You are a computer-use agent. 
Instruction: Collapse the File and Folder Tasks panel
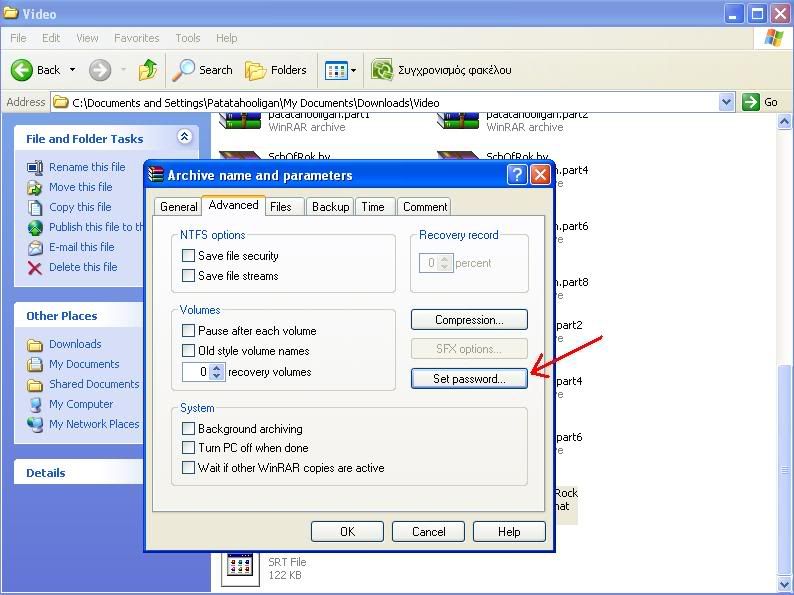pyautogui.click(x=184, y=136)
